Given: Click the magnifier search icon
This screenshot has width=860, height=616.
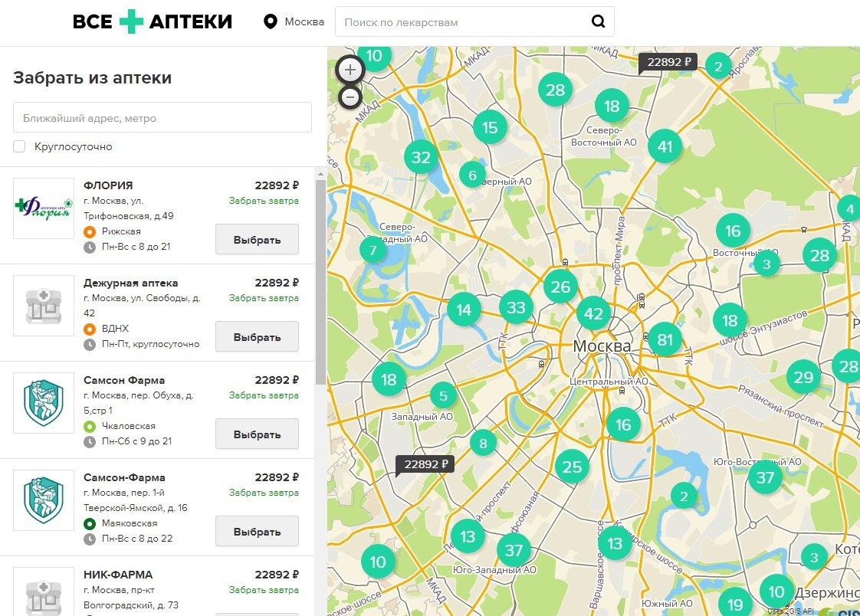Looking at the screenshot, I should (599, 22).
